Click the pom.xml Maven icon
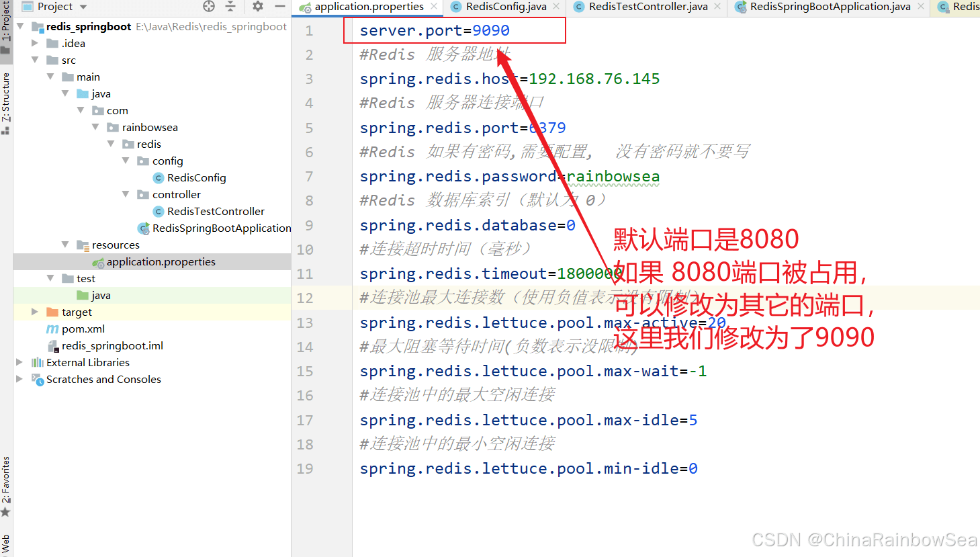This screenshot has width=980, height=557. [x=52, y=329]
